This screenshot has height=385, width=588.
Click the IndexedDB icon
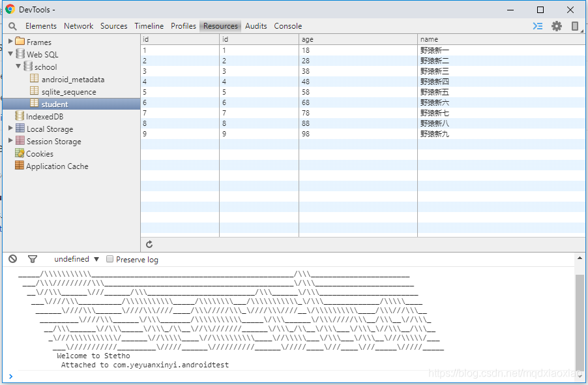click(x=20, y=115)
